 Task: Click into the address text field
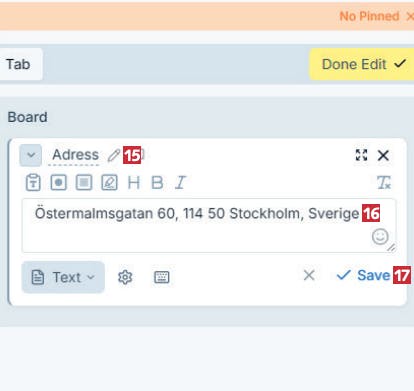coord(209,226)
